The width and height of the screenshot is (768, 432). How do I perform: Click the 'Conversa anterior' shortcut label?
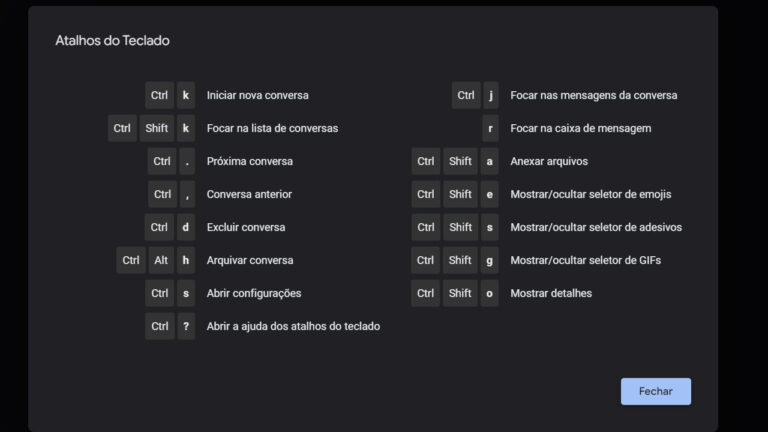coord(249,194)
